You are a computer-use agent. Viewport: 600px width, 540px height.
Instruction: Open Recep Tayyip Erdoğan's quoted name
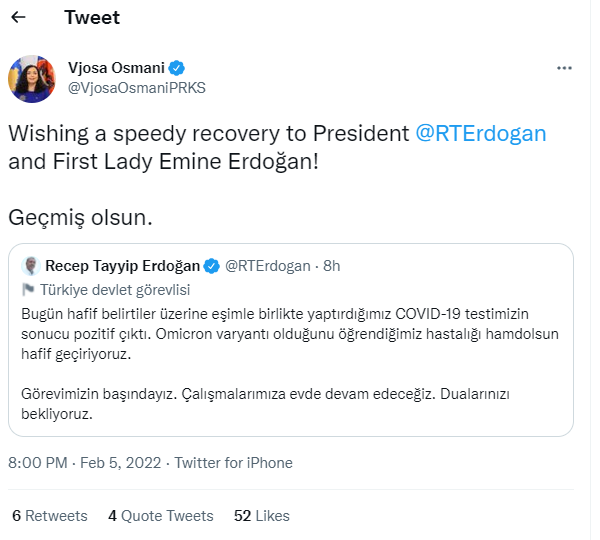coord(123,265)
